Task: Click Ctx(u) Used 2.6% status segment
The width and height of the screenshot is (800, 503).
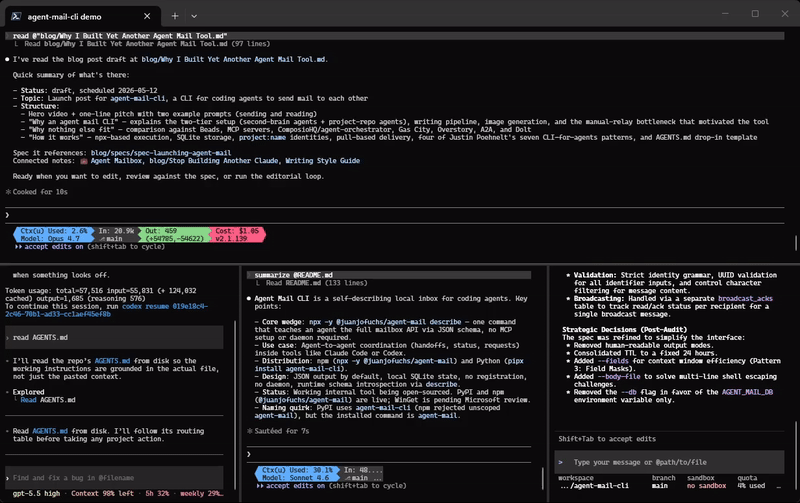Action: click(x=54, y=231)
